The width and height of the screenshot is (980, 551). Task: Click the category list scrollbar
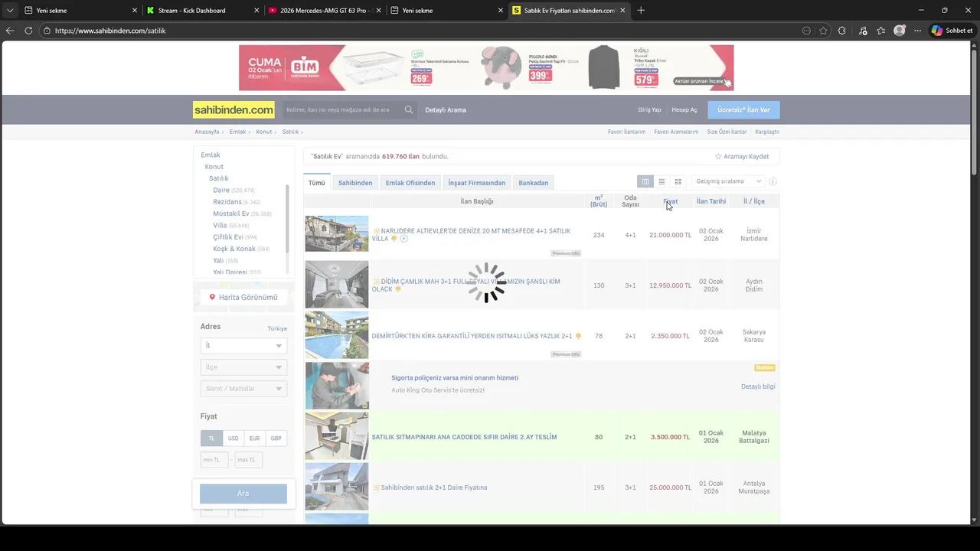(288, 218)
